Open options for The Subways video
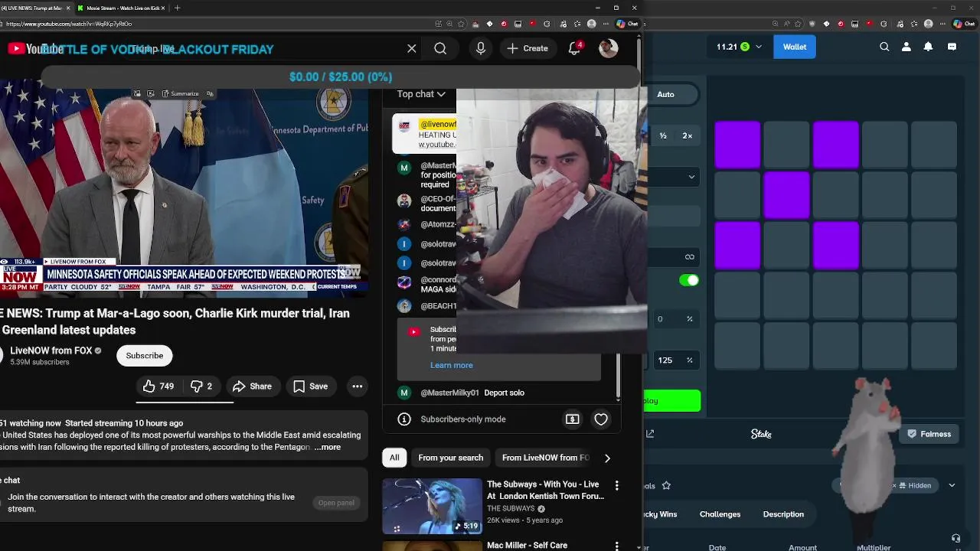 (x=616, y=485)
